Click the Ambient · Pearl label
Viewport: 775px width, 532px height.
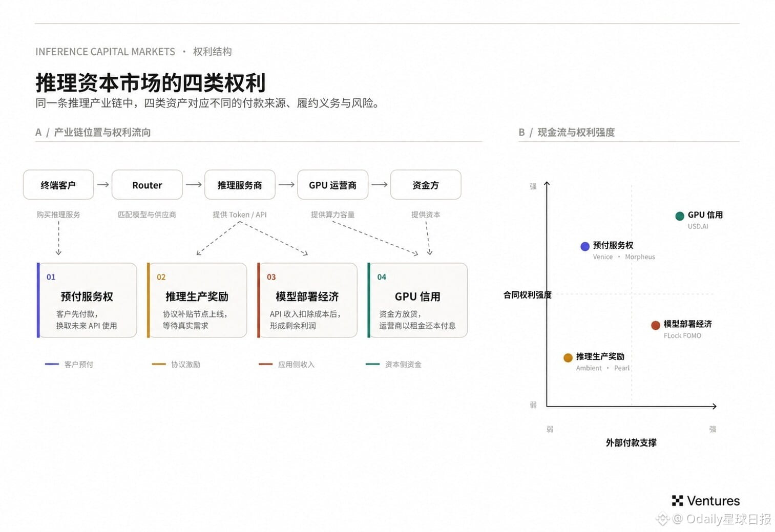pyautogui.click(x=602, y=368)
